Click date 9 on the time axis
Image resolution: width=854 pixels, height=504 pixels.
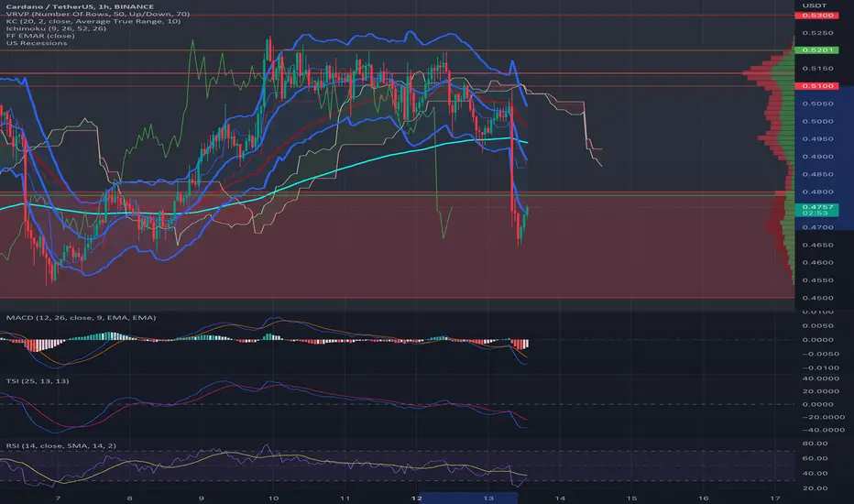(x=202, y=498)
